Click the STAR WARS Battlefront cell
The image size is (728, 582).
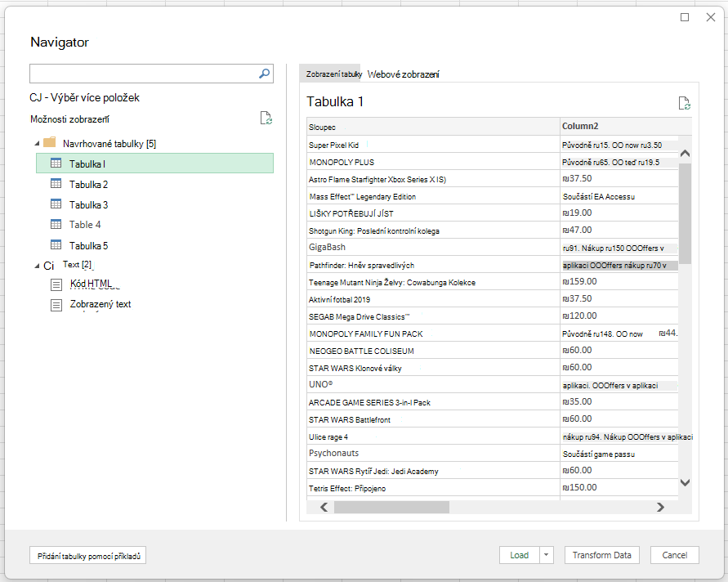(433, 419)
